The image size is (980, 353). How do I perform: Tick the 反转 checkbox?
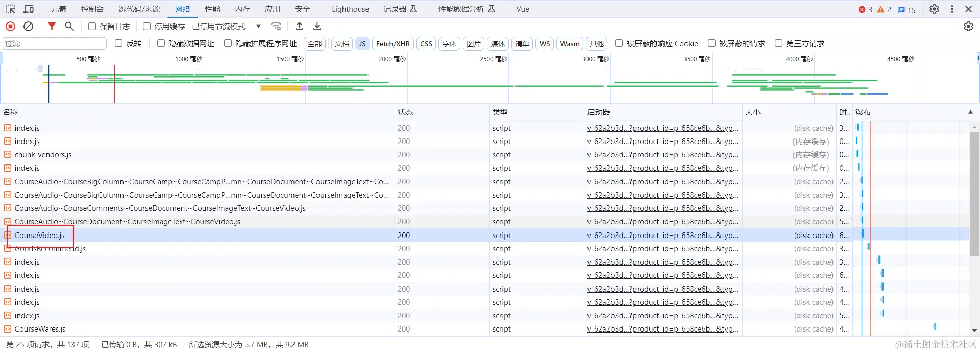tap(119, 43)
